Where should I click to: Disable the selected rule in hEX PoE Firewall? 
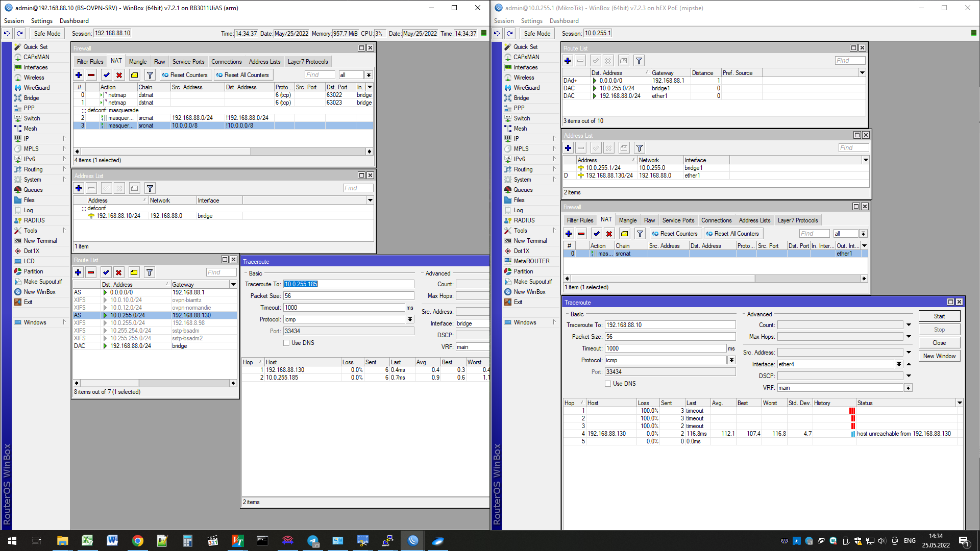(609, 234)
